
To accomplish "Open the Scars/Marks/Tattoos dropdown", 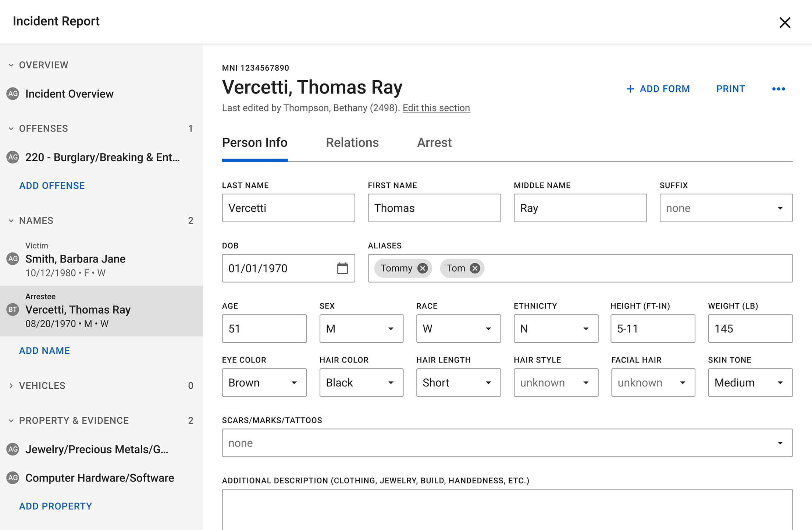I will click(x=507, y=443).
